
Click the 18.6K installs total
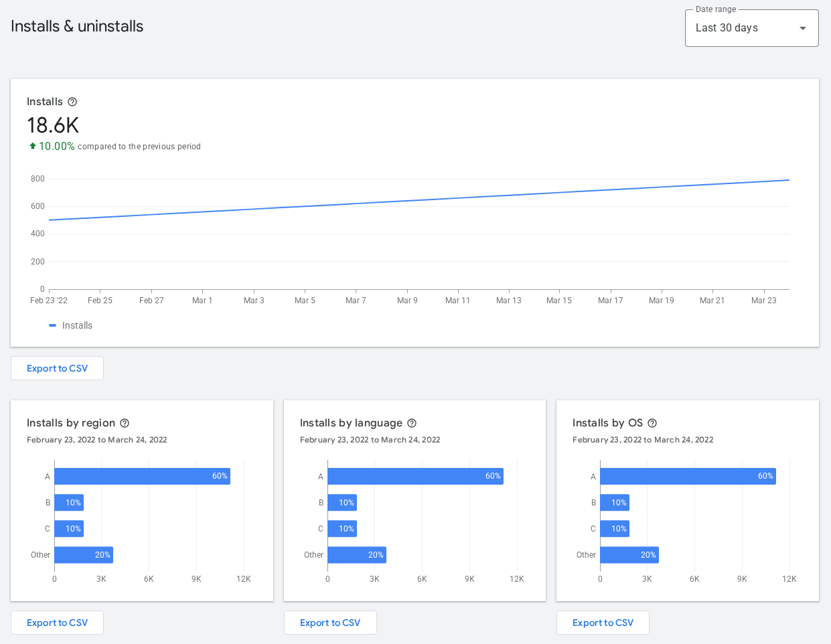click(53, 125)
